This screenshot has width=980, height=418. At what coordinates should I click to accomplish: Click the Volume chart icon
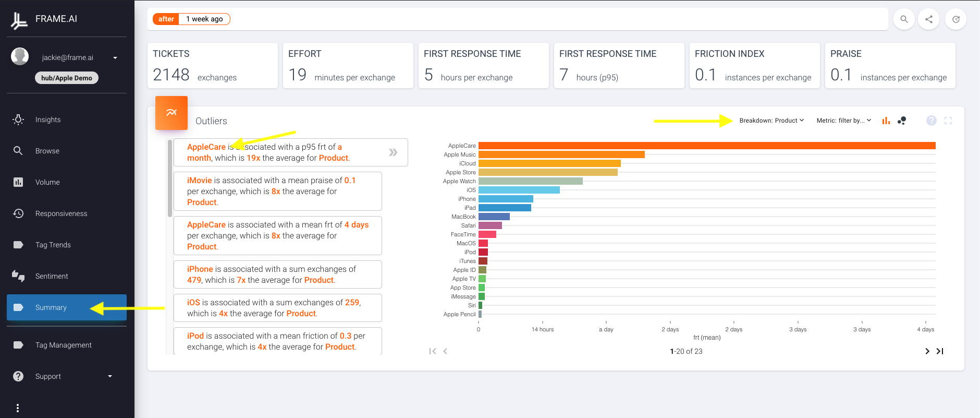click(18, 182)
